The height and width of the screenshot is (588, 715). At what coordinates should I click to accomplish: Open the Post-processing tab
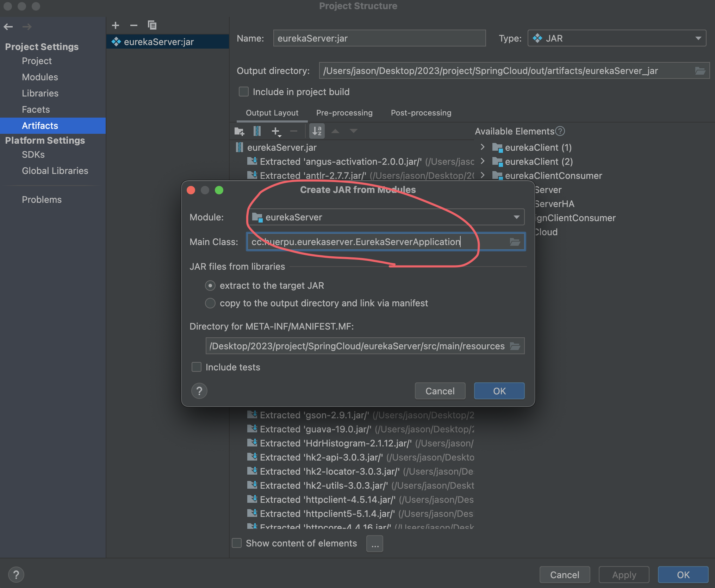421,113
